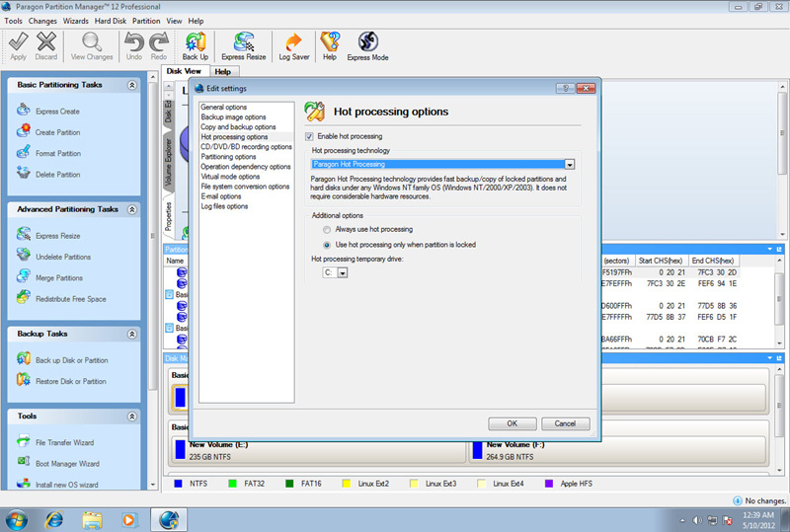Viewport: 790px width, 532px height.
Task: Open Windows Start menu
Action: click(x=17, y=519)
